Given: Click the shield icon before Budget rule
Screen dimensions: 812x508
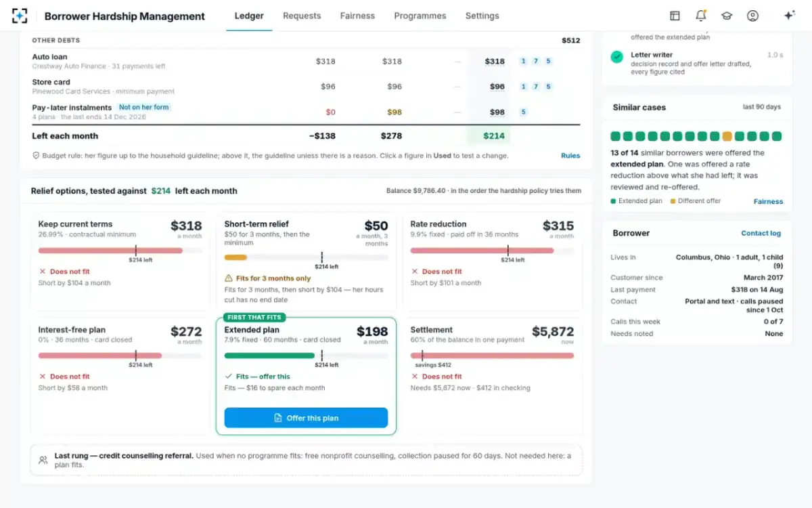Looking at the screenshot, I should (36, 155).
